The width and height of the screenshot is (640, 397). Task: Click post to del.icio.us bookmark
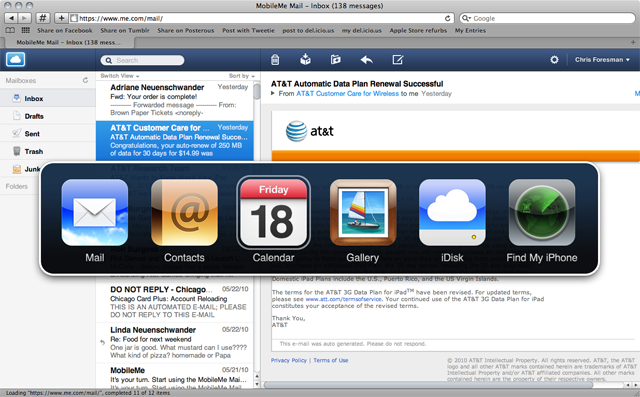pyautogui.click(x=308, y=30)
